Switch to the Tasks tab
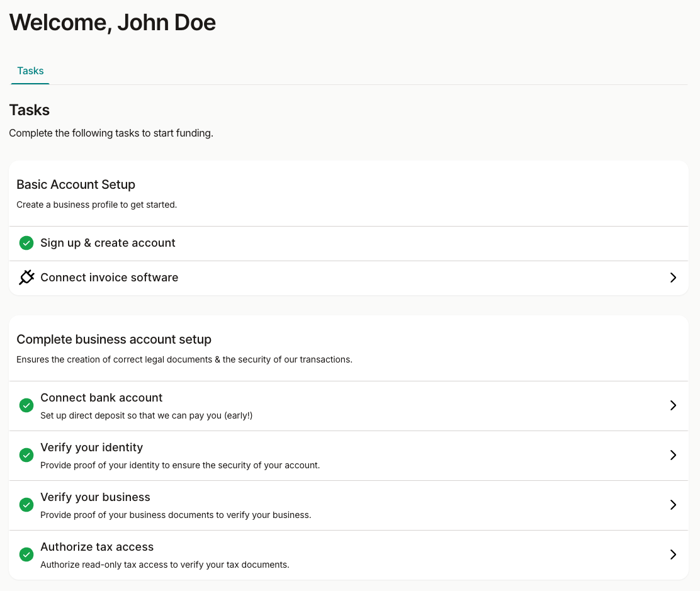 pos(30,71)
